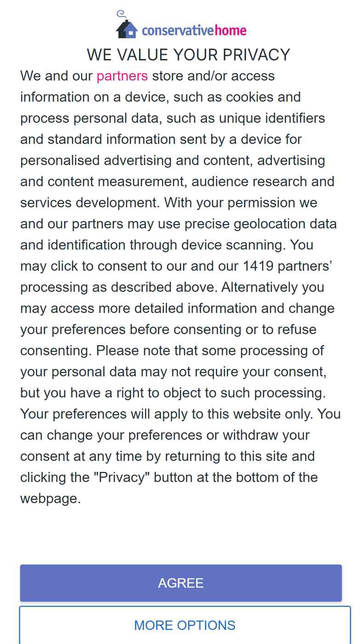This screenshot has width=362, height=644.
Task: Click the "audience research" phrase
Action: click(x=250, y=181)
